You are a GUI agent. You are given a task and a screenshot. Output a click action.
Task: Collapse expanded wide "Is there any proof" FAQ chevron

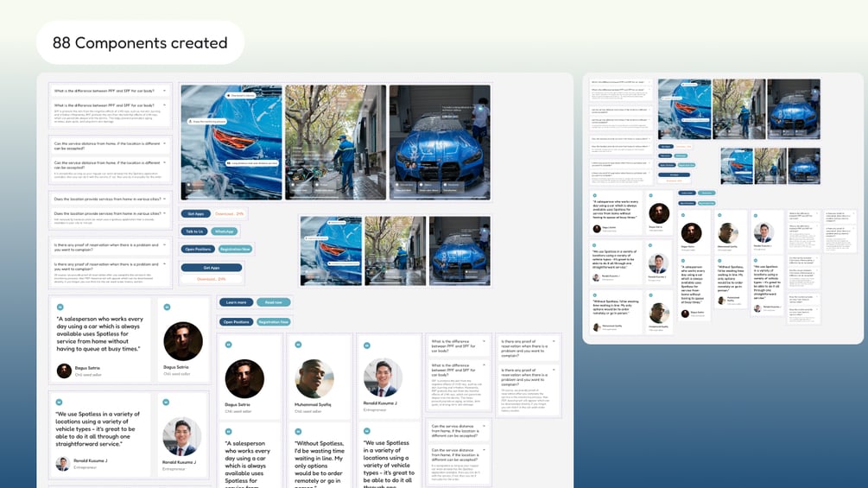point(164,264)
